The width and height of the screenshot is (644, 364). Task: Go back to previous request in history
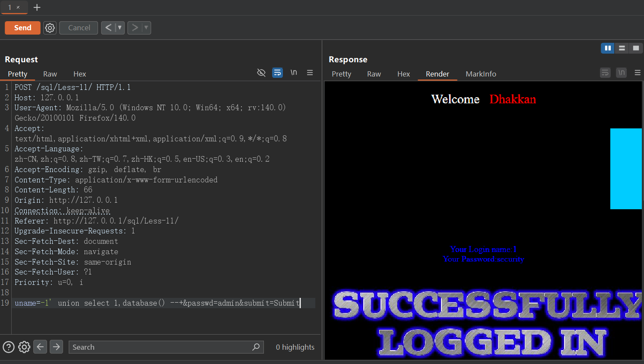coord(108,28)
